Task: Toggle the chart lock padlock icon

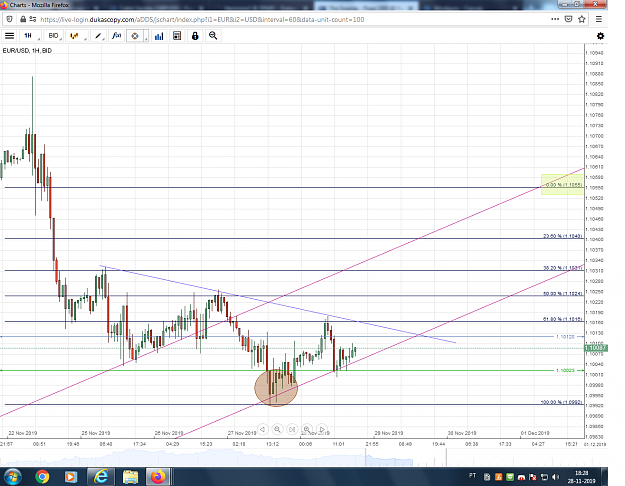Action: [195, 36]
